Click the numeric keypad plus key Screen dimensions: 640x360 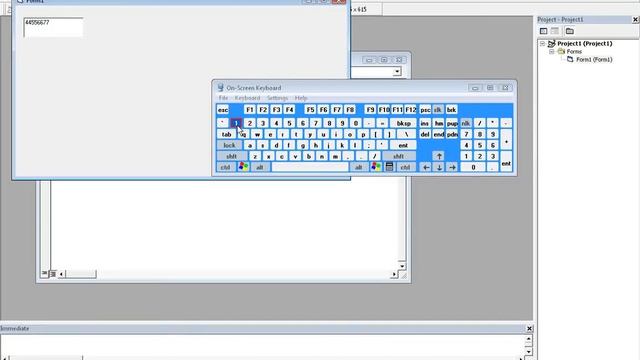coord(506,140)
